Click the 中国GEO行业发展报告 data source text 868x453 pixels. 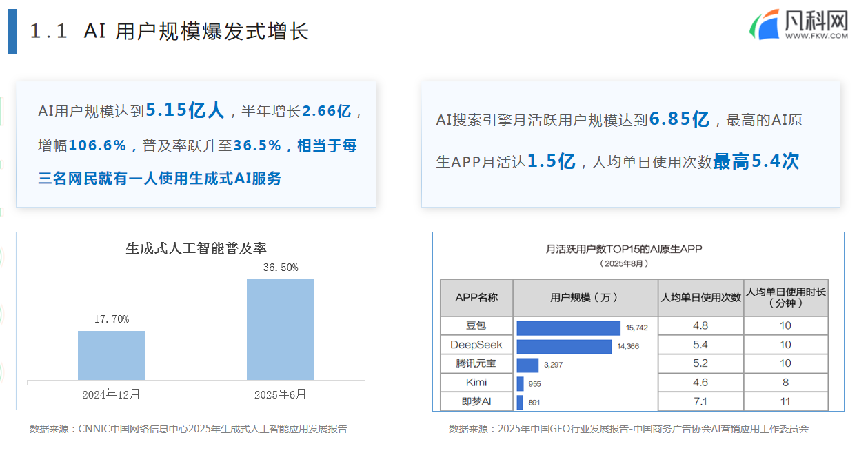[x=628, y=429]
